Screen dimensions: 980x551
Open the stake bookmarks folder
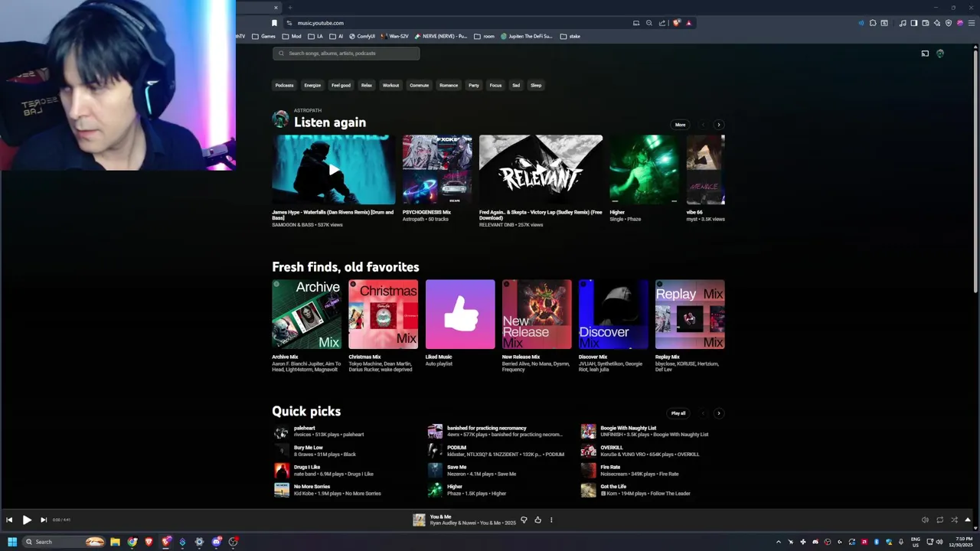pos(570,36)
